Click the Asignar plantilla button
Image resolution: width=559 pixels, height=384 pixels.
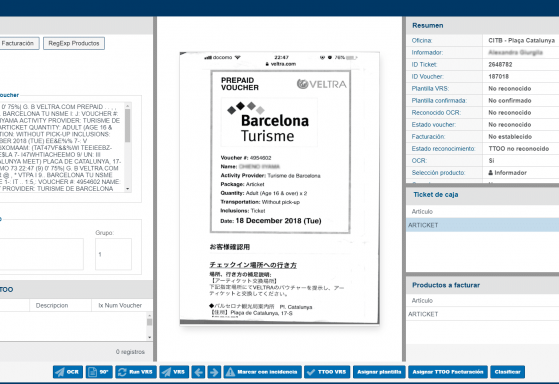click(379, 372)
